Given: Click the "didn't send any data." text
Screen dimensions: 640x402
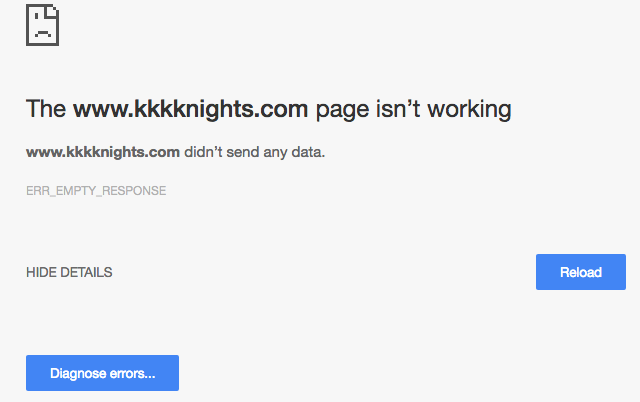Looking at the screenshot, I should [255, 152].
